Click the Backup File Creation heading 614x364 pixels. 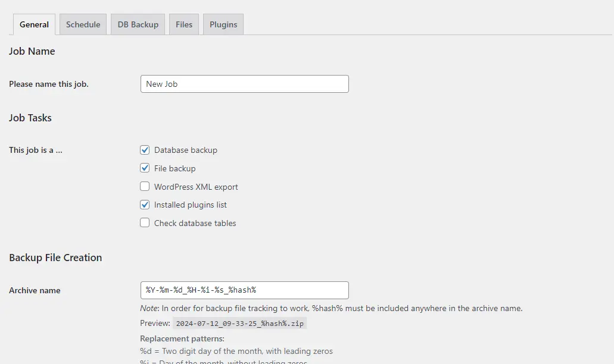[x=55, y=258]
